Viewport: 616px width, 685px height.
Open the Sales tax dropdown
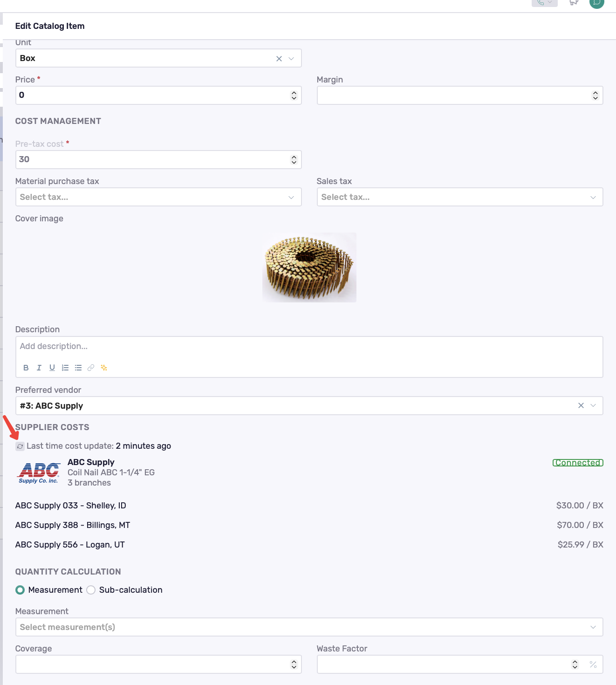[x=460, y=197]
